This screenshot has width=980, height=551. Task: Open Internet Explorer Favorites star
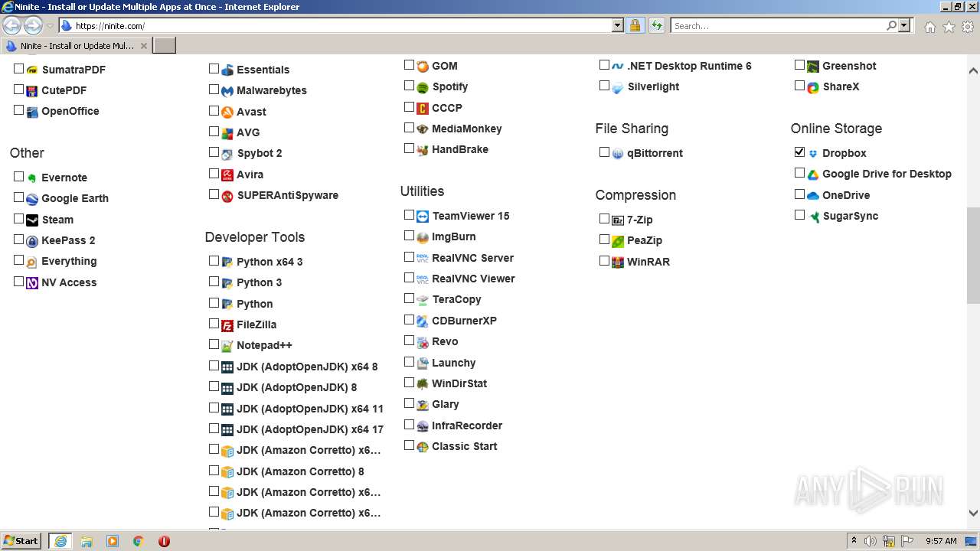click(x=949, y=27)
